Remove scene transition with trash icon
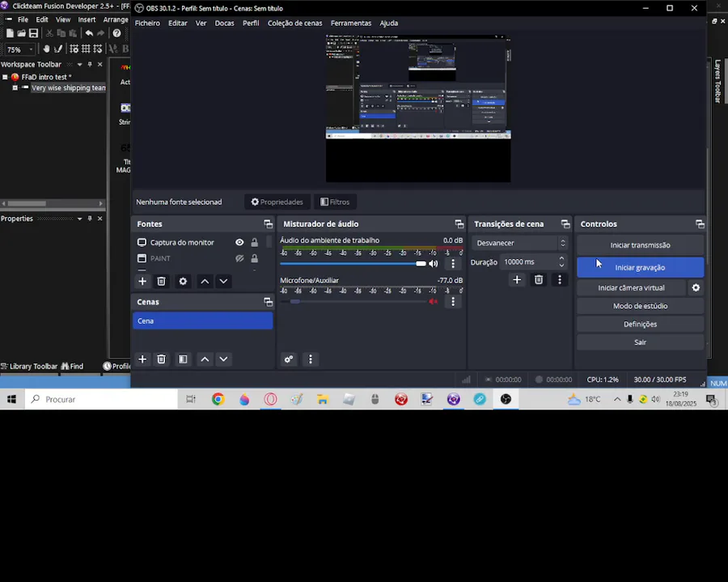Image resolution: width=728 pixels, height=582 pixels. click(x=539, y=279)
